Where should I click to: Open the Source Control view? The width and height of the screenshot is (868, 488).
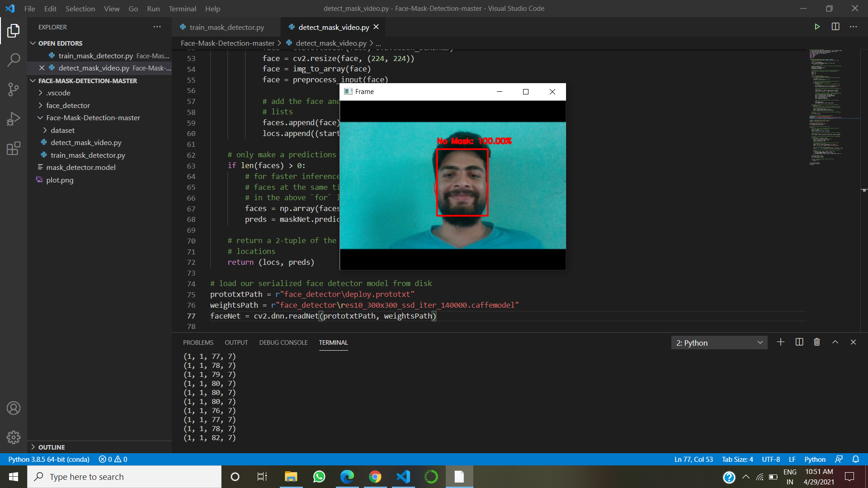click(14, 89)
